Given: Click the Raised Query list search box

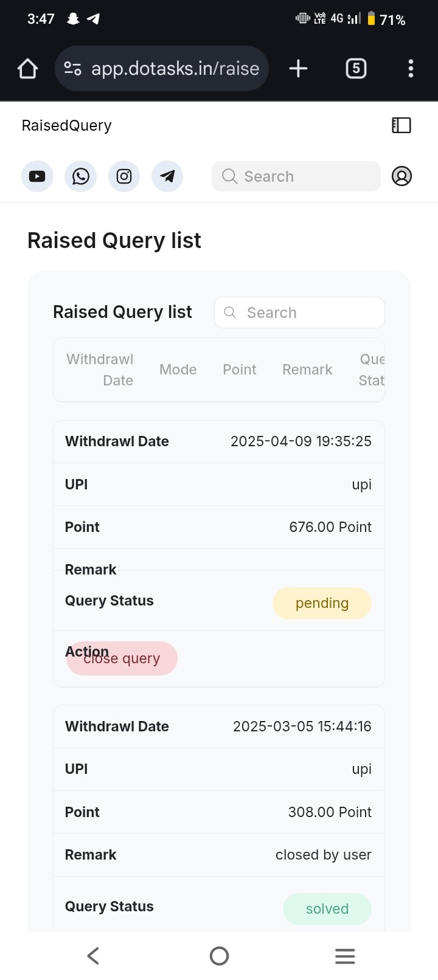Looking at the screenshot, I should click(299, 312).
